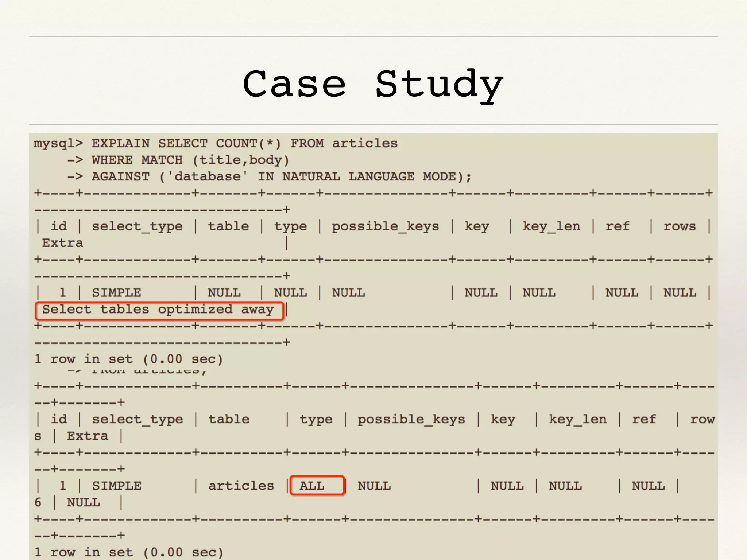
Task: Click the "WHERE MATCH (title,body)" line
Action: coord(190,160)
